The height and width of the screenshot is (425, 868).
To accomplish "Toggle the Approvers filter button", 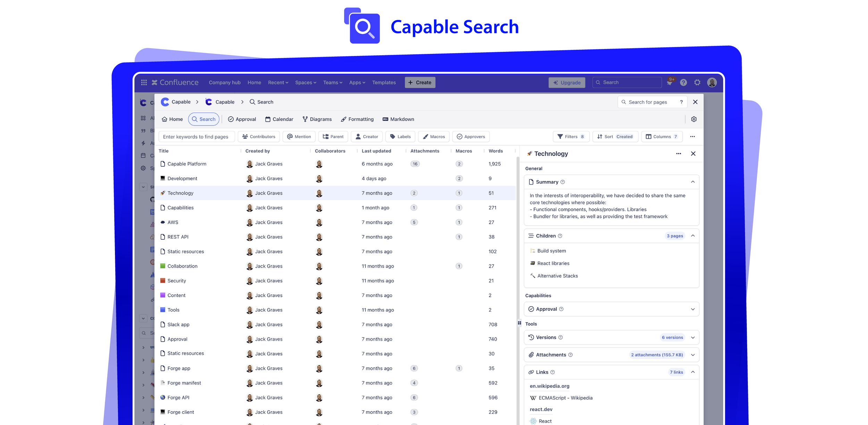I will (470, 137).
